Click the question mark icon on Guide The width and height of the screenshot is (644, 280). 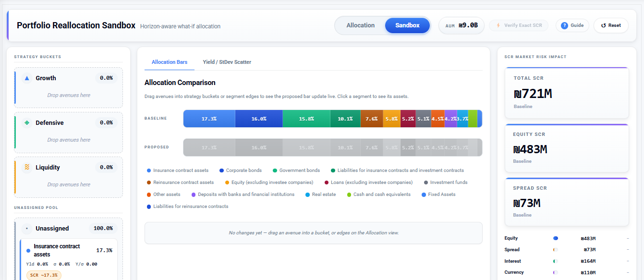point(565,25)
